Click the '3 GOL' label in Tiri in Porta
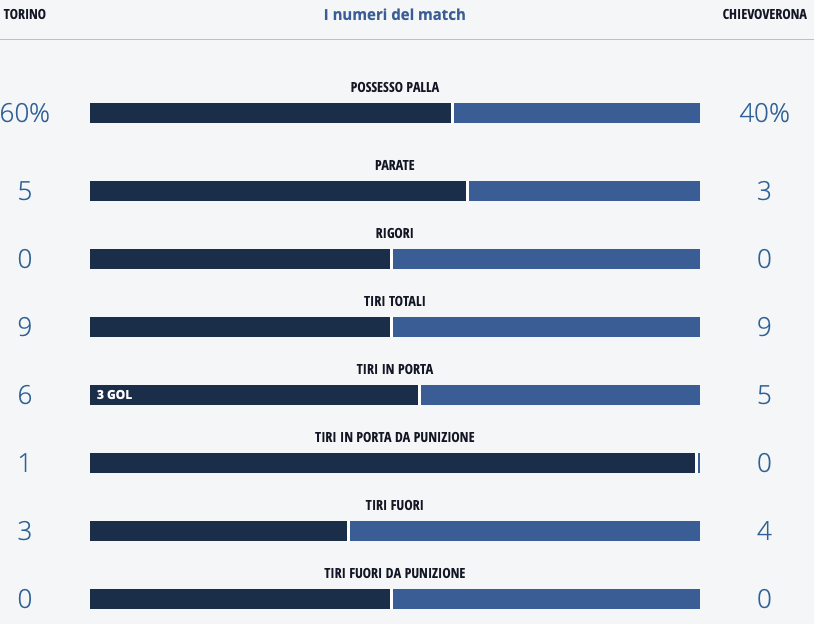The image size is (814, 624). coord(114,395)
